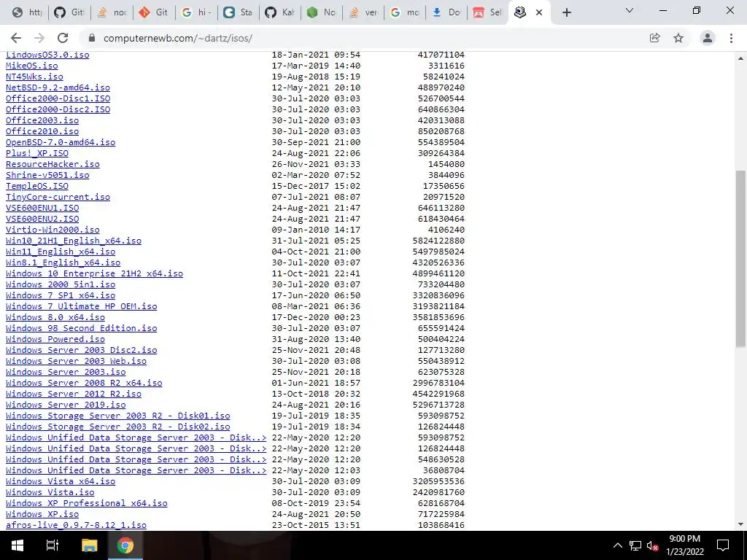Open Windows_7_Ultimate_HP_OEM.iso link

82,307
